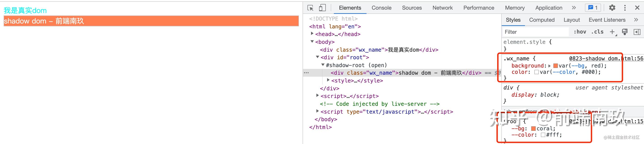Open the Computed styles tab
Image resolution: width=644 pixels, height=144 pixels.
[x=542, y=20]
